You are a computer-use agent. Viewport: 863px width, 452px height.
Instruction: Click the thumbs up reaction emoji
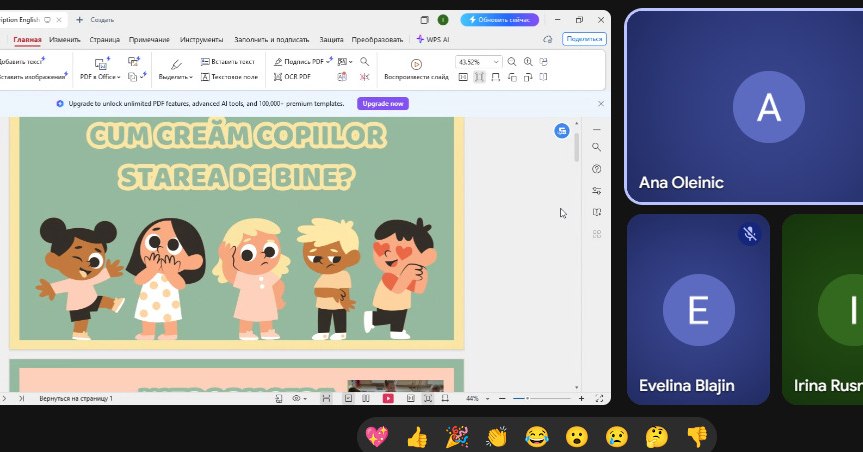[x=417, y=436]
